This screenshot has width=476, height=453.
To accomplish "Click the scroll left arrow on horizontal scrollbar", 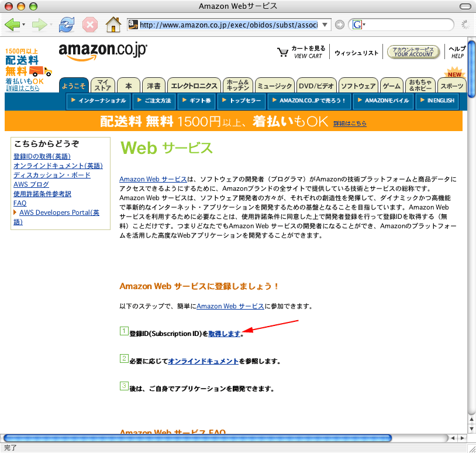I will click(453, 438).
